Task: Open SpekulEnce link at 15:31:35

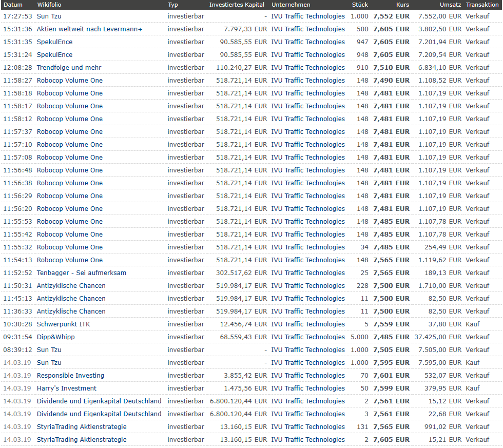Action: click(54, 42)
